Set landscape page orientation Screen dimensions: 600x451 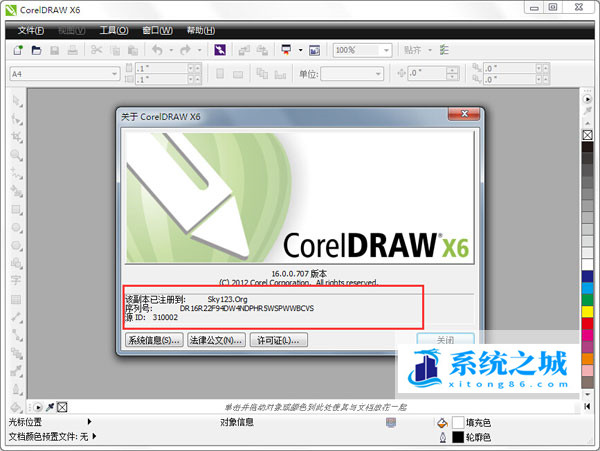pos(238,74)
